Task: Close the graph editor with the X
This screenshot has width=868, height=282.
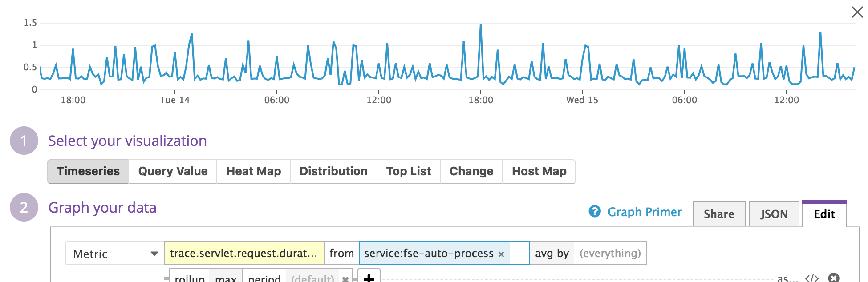Action: 857,12
